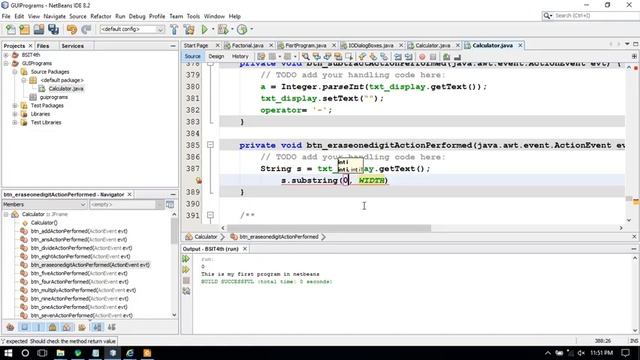Click the Debug Project toolbar icon
Screen dimensions: 640x360
tap(223, 29)
